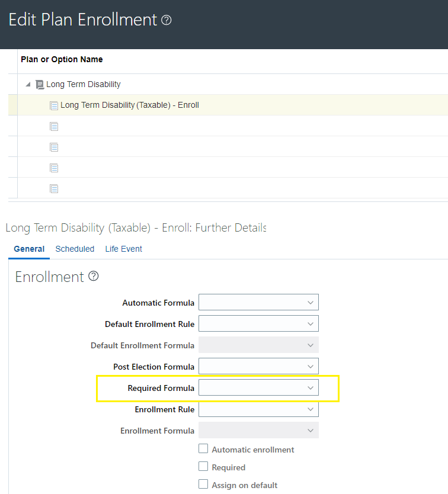Image resolution: width=448 pixels, height=494 pixels.
Task: Click the icon on the third empty option row
Action: 54,168
